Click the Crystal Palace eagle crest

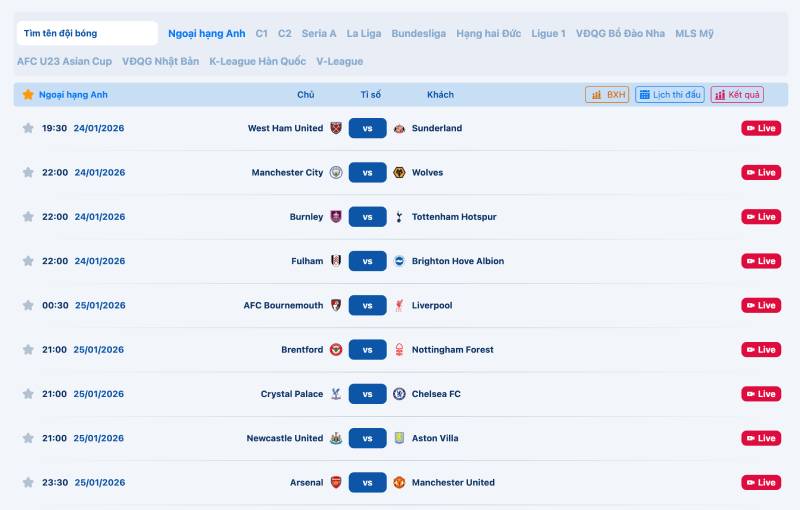coord(336,394)
